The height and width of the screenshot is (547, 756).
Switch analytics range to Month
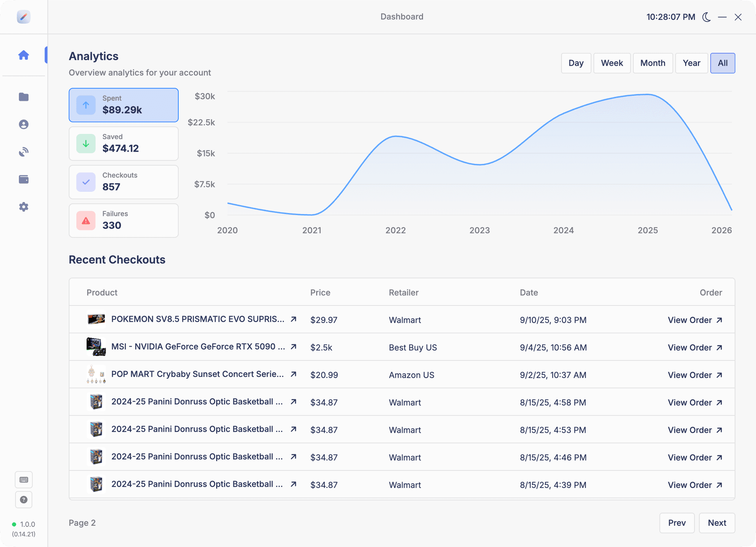pyautogui.click(x=652, y=63)
